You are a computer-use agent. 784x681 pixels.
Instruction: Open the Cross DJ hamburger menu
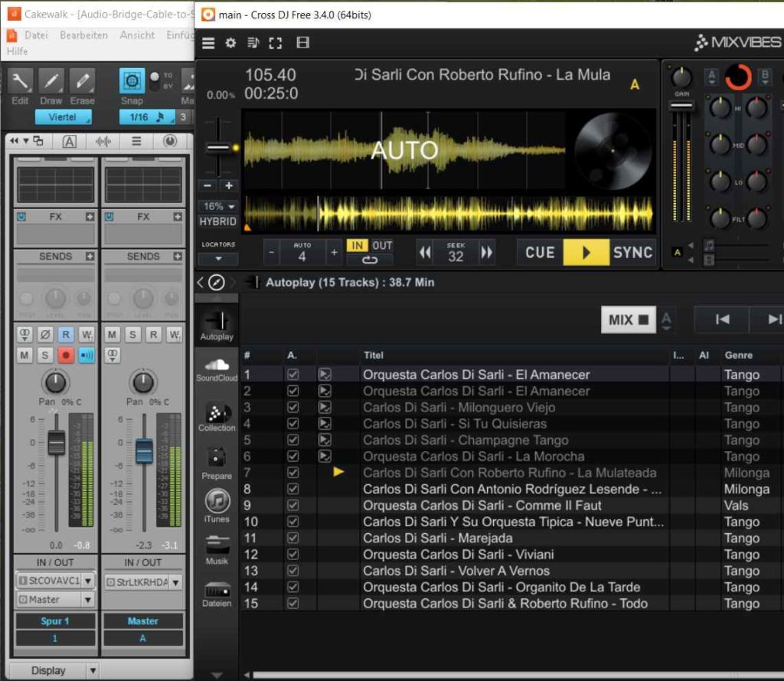click(x=208, y=43)
